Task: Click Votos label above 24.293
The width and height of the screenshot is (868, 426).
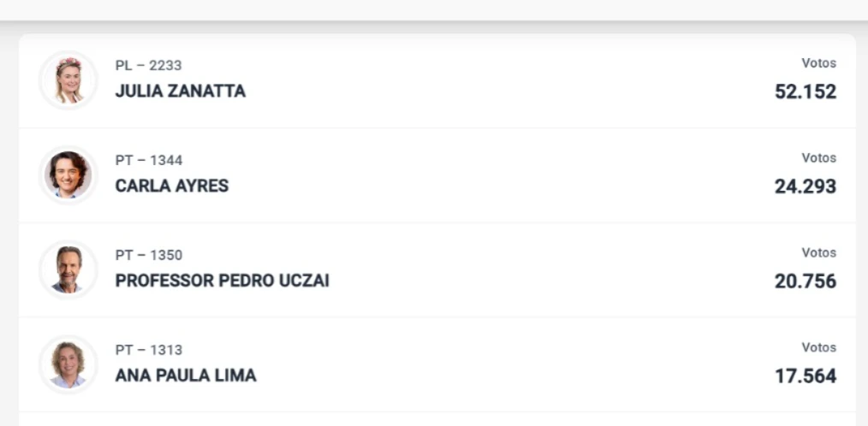Action: 819,158
